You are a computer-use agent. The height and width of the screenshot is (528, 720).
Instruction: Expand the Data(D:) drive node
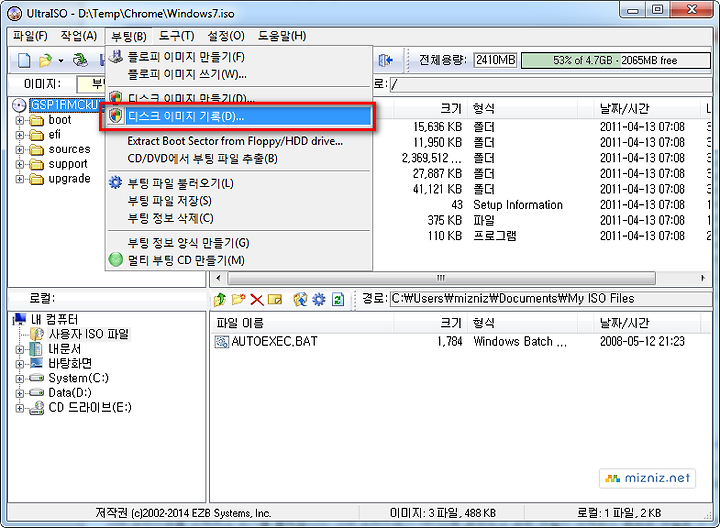pyautogui.click(x=20, y=393)
